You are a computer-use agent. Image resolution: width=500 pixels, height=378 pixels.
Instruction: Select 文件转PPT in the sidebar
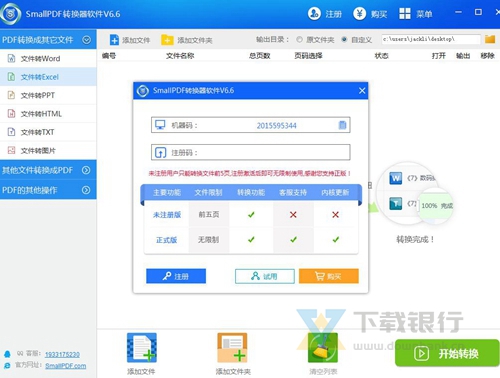pos(48,95)
